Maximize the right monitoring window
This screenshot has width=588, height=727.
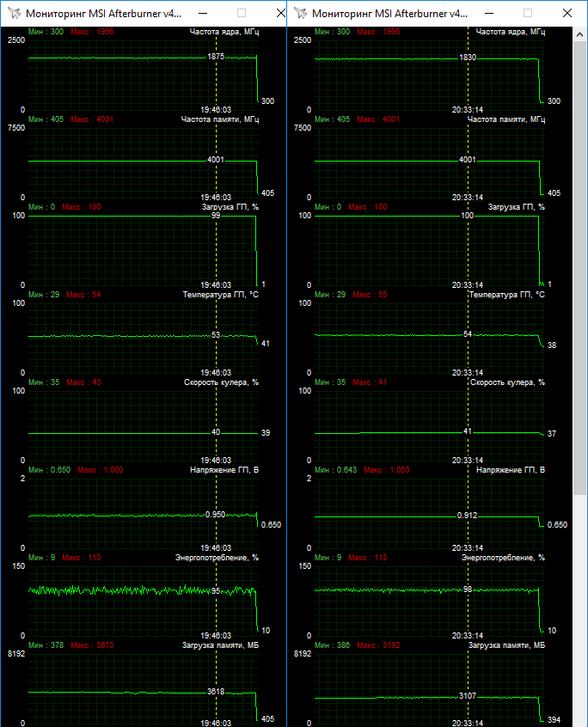point(528,13)
